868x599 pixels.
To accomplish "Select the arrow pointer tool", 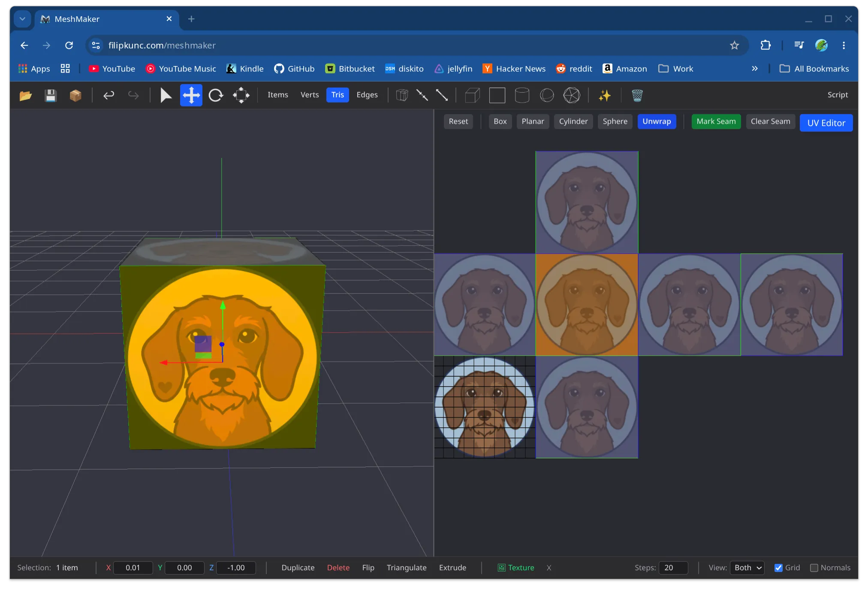I will click(166, 95).
